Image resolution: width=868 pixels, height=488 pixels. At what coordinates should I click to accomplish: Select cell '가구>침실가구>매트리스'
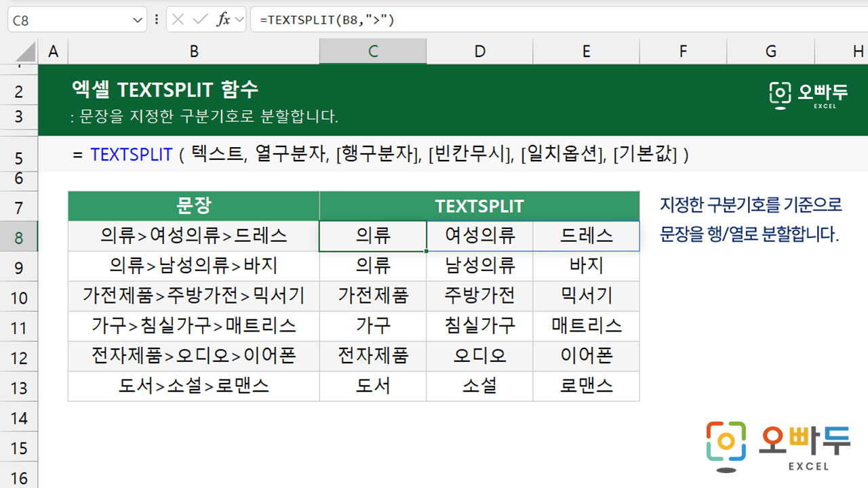pyautogui.click(x=194, y=326)
